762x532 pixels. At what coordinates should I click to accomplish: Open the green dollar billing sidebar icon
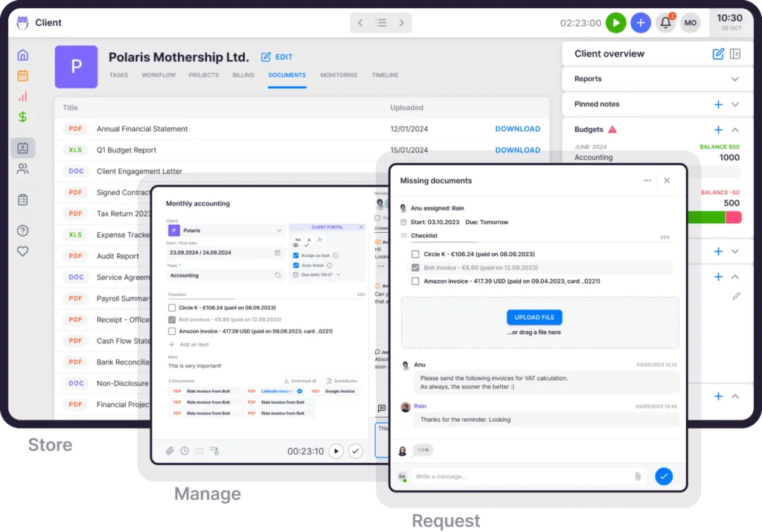23,117
